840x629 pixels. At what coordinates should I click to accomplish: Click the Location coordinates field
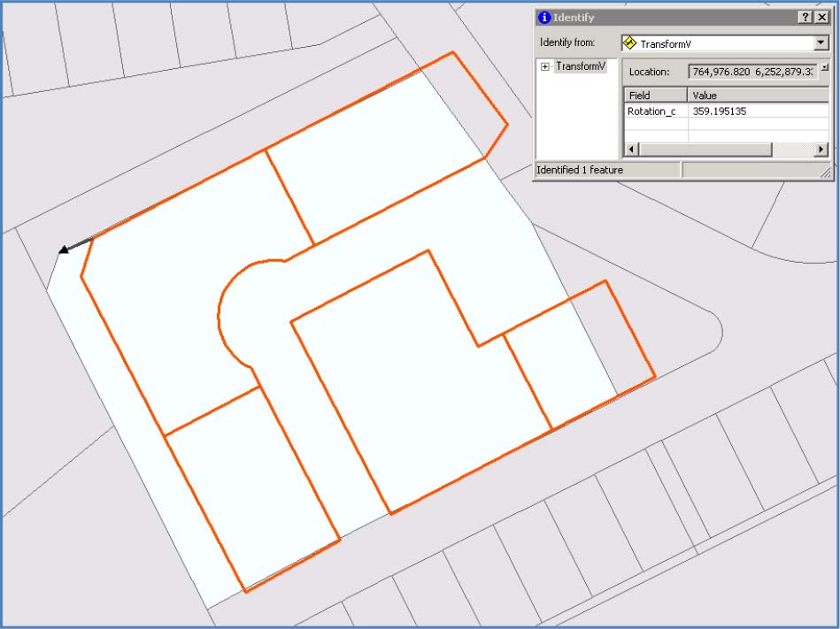[x=751, y=72]
